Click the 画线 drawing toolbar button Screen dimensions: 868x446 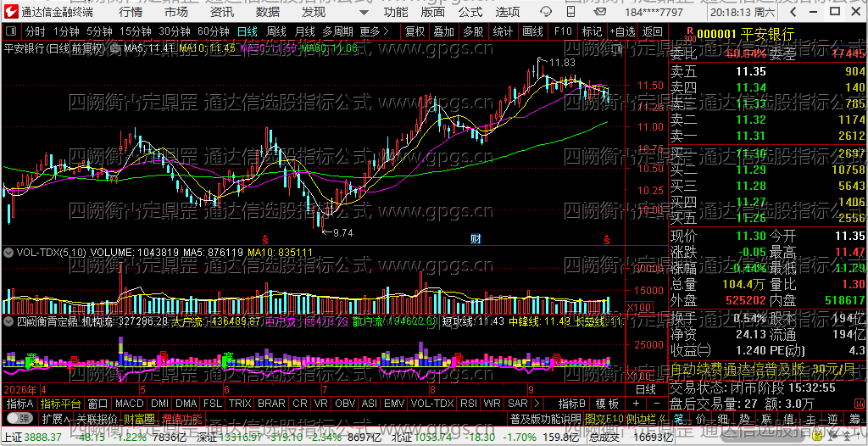[532, 31]
